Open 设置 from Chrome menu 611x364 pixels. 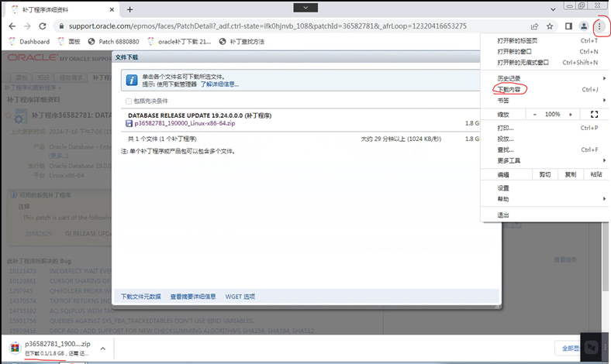[545, 188]
